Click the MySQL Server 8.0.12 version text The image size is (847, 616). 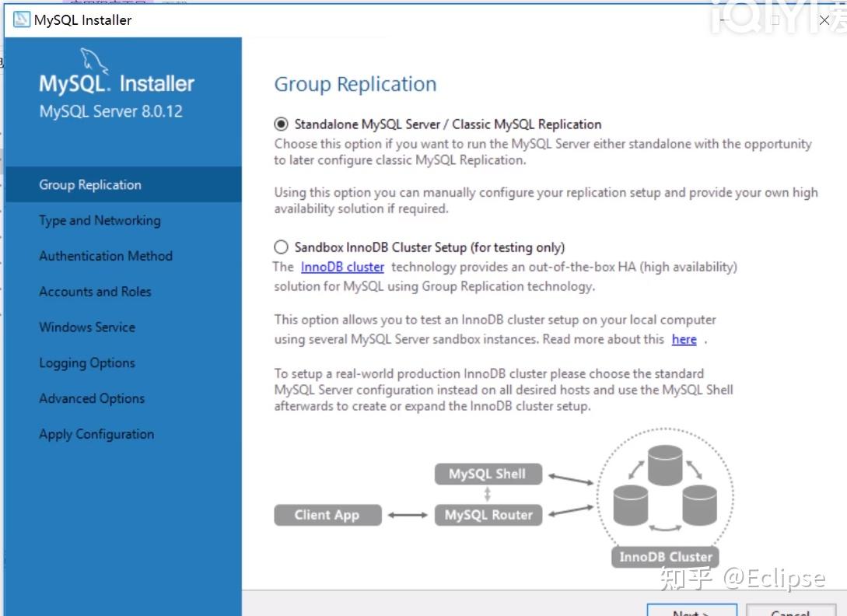coord(111,111)
